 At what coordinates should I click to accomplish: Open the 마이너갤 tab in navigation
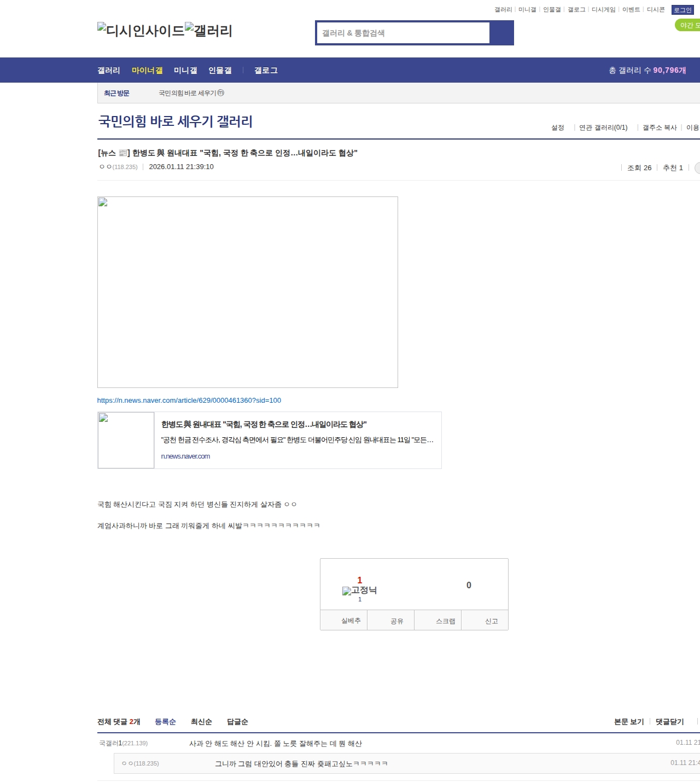point(147,70)
